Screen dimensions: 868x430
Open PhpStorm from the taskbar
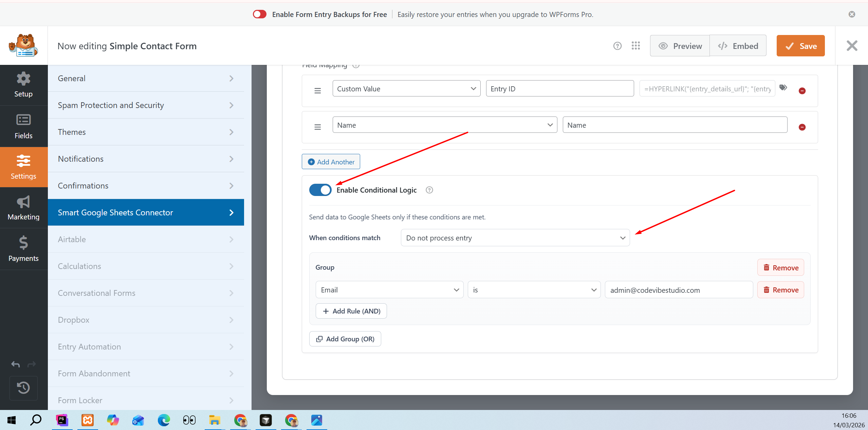(62, 420)
